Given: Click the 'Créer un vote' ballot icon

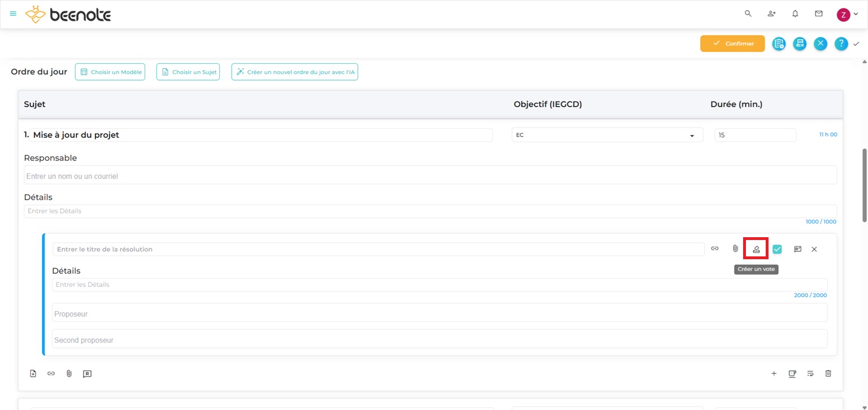Looking at the screenshot, I should click(x=756, y=249).
